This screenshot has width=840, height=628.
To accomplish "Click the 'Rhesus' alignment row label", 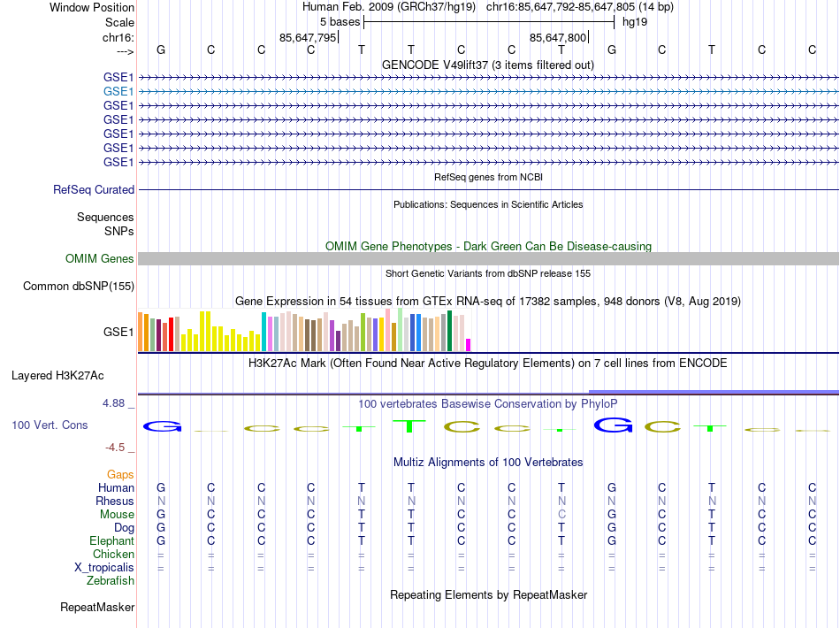I will point(115,501).
